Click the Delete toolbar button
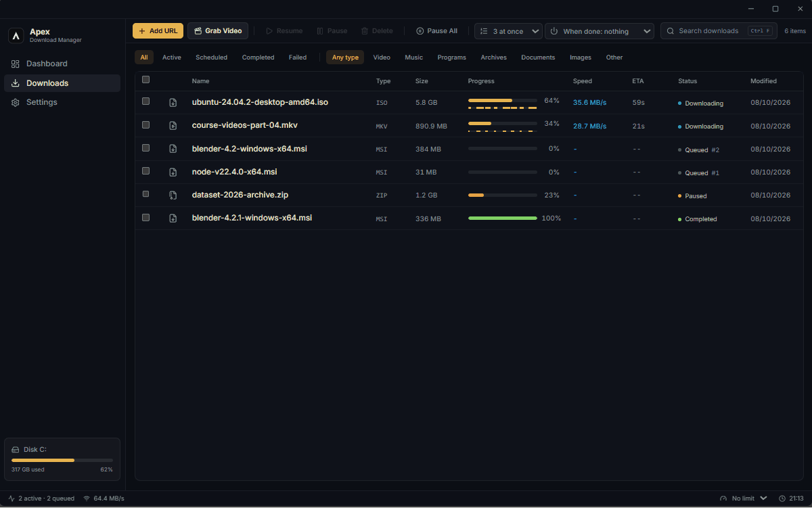The width and height of the screenshot is (812, 508). click(x=377, y=31)
